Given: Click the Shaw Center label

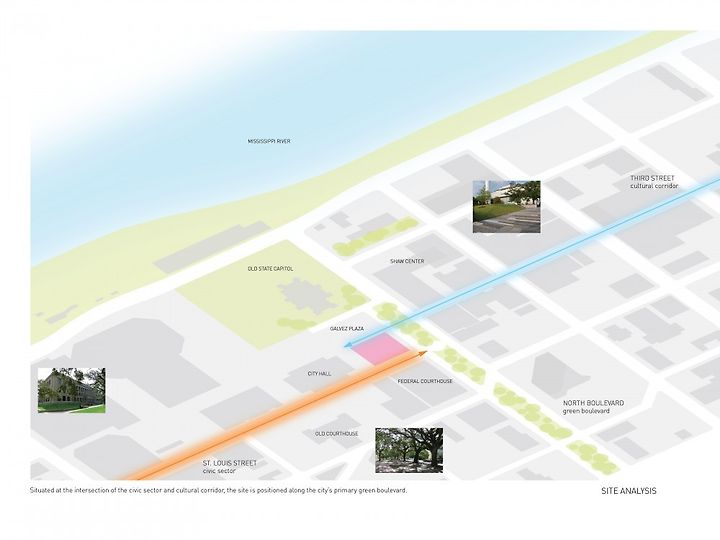Looking at the screenshot, I should (407, 261).
